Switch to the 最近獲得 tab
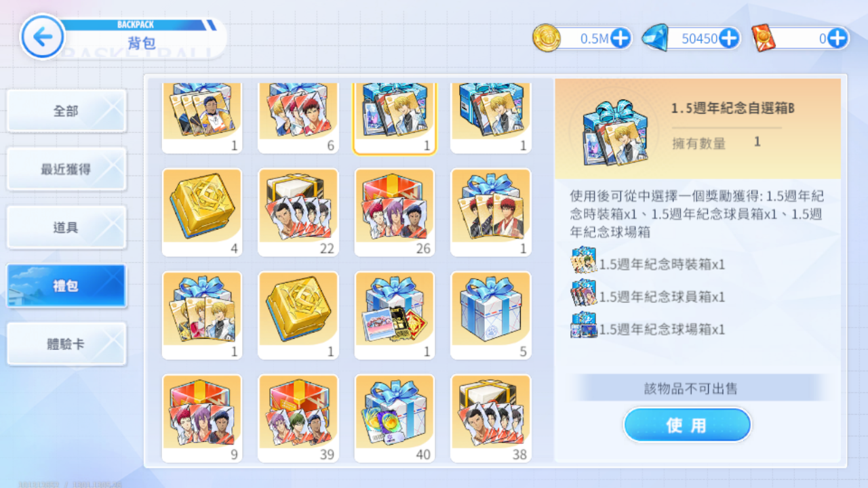The image size is (868, 488). (66, 169)
